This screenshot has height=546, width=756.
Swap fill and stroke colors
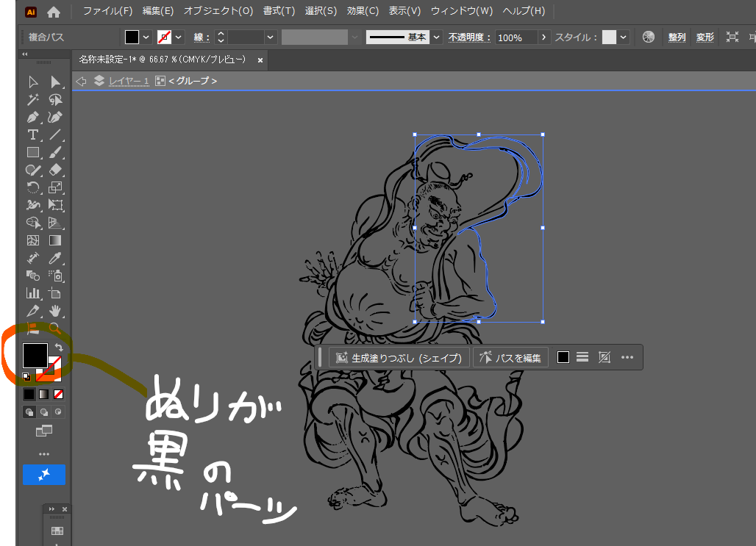pos(59,347)
